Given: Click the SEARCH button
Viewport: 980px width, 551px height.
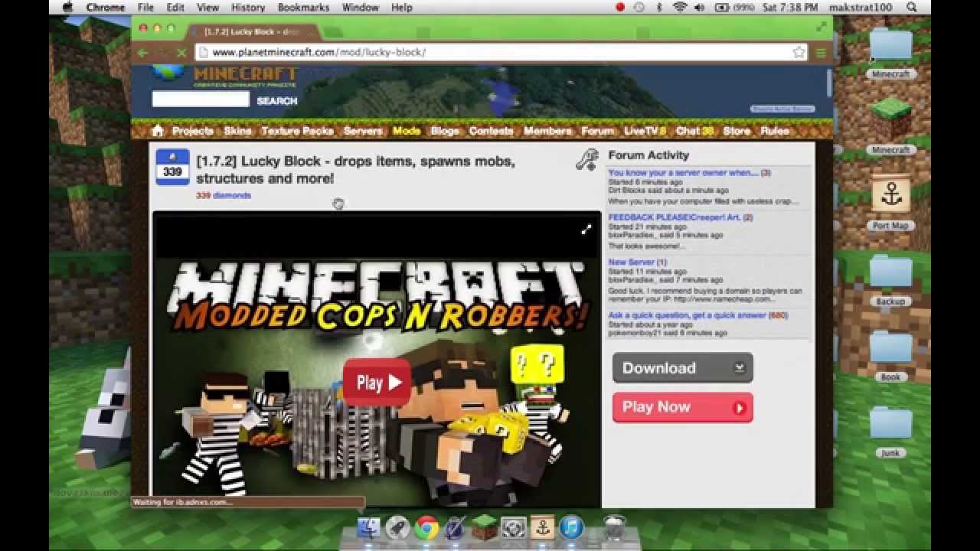Looking at the screenshot, I should coord(276,101).
